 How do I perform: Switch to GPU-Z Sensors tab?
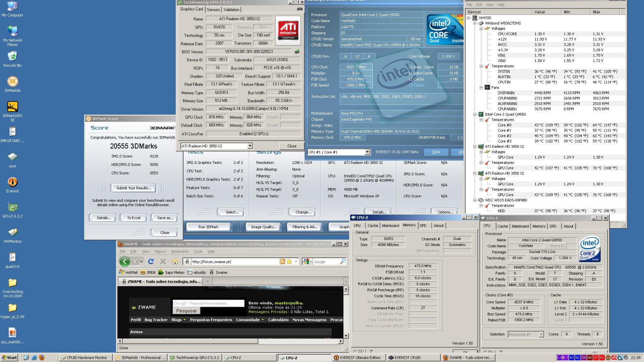coord(213,10)
